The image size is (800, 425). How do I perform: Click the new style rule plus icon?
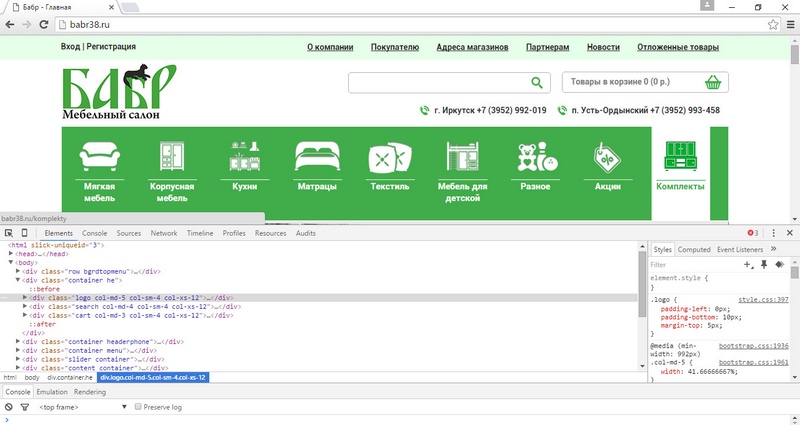(748, 264)
